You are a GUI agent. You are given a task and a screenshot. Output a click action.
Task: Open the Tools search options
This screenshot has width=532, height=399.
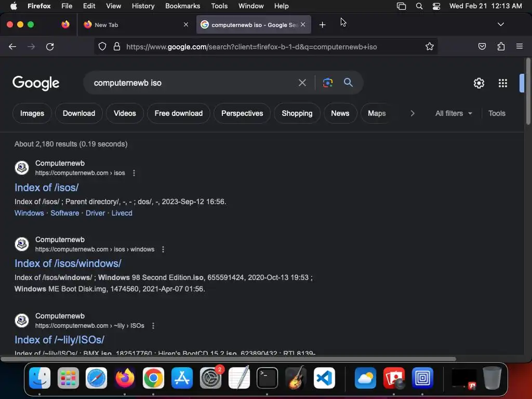[497, 113]
